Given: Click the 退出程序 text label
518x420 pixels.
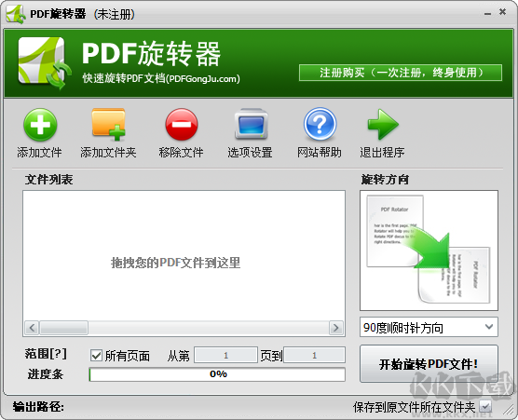Looking at the screenshot, I should point(382,153).
